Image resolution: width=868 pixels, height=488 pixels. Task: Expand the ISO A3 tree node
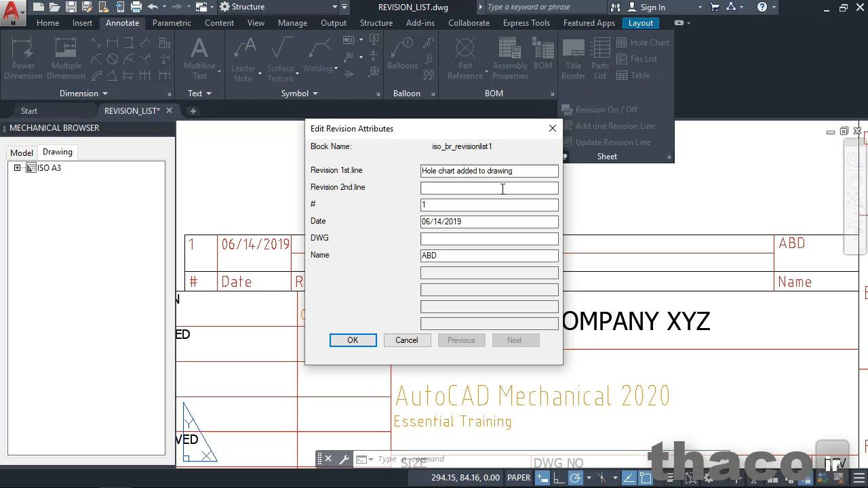[17, 168]
